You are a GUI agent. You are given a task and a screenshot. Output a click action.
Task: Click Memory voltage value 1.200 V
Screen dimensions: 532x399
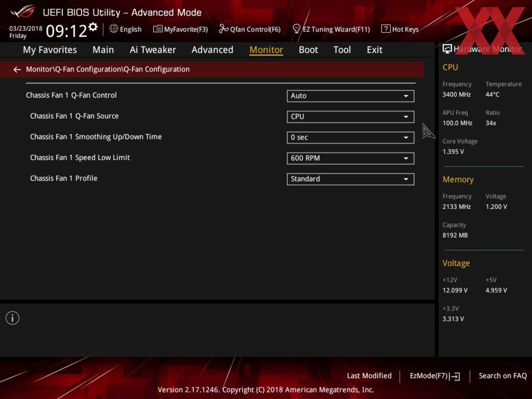pyautogui.click(x=496, y=207)
